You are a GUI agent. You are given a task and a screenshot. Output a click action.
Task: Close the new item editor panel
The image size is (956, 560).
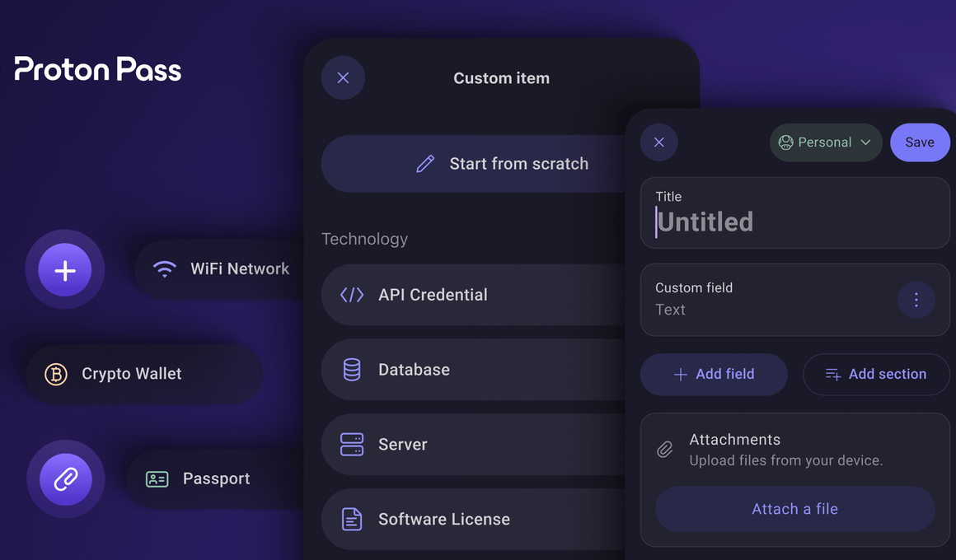click(659, 142)
